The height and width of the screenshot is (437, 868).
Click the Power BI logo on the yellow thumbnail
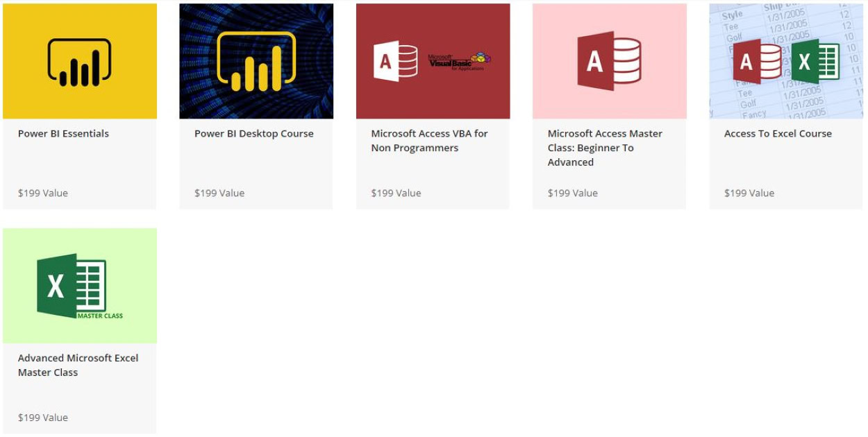pyautogui.click(x=79, y=58)
